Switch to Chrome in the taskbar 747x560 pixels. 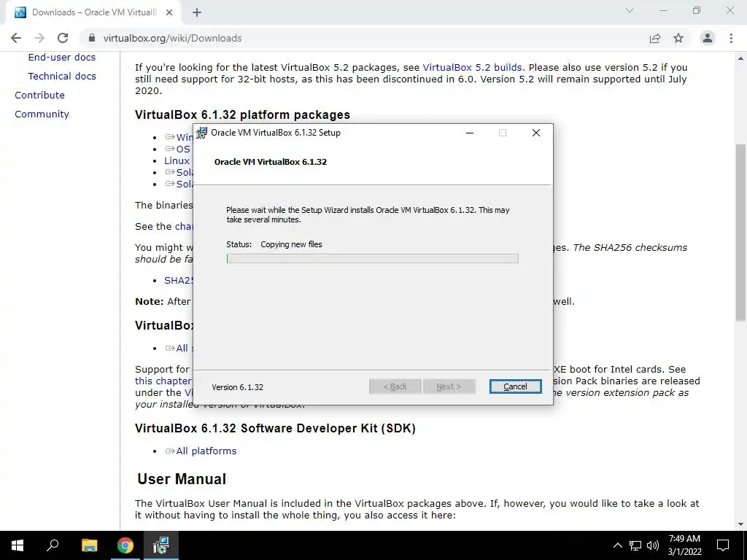(x=125, y=545)
